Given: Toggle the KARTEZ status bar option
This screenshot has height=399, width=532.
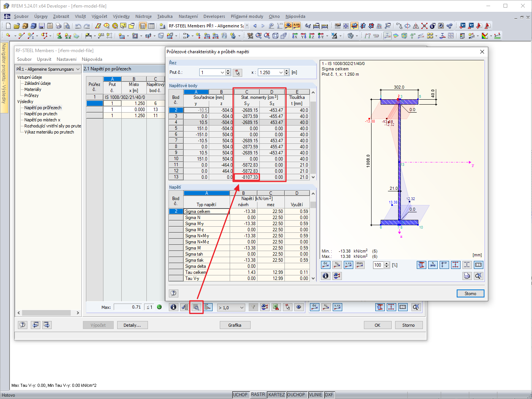Looking at the screenshot, I should tap(276, 395).
